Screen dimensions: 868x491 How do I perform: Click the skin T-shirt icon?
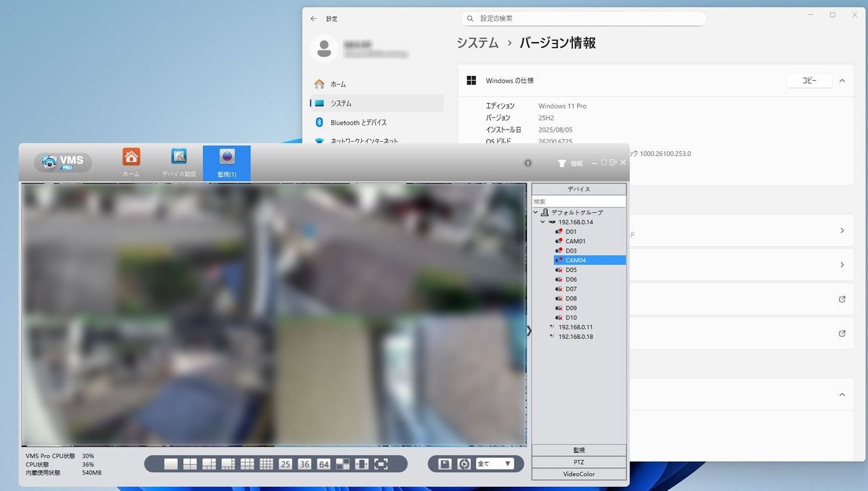point(561,163)
